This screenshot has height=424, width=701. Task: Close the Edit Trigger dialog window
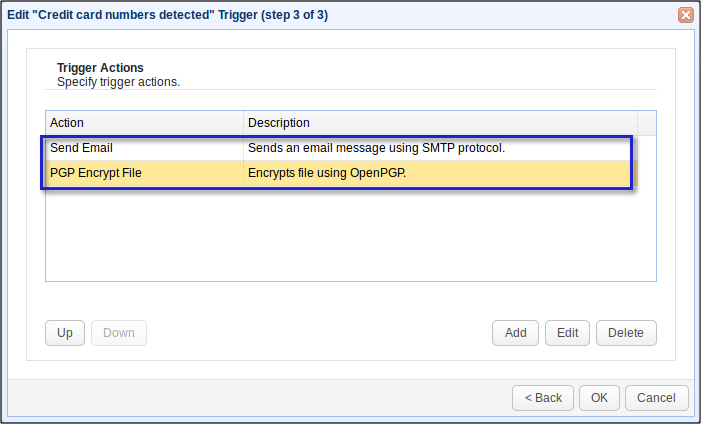click(x=685, y=15)
